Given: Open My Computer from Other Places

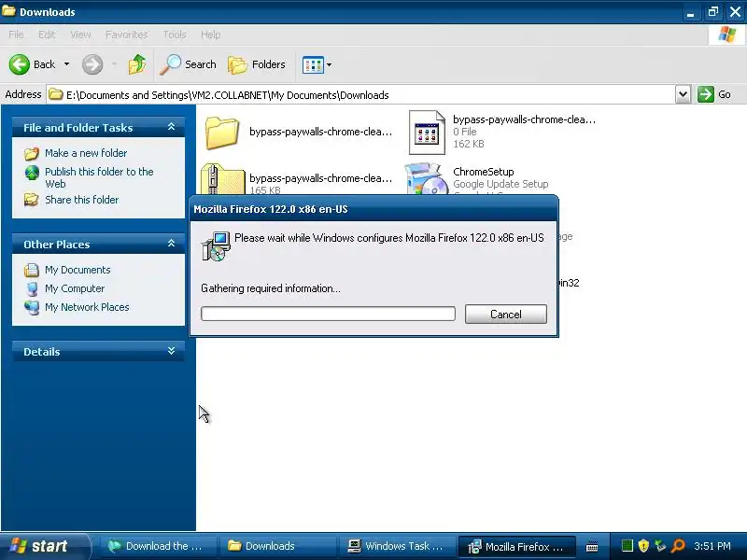Looking at the screenshot, I should pyautogui.click(x=75, y=288).
